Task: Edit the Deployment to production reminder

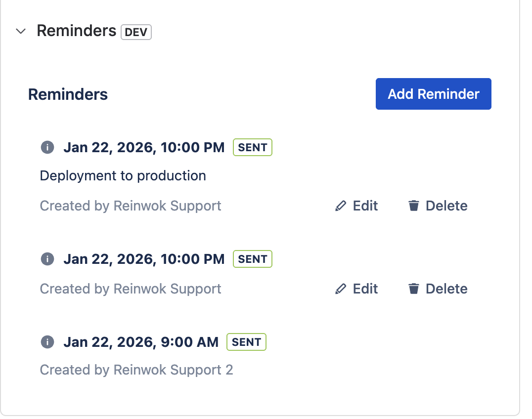Action: point(356,206)
